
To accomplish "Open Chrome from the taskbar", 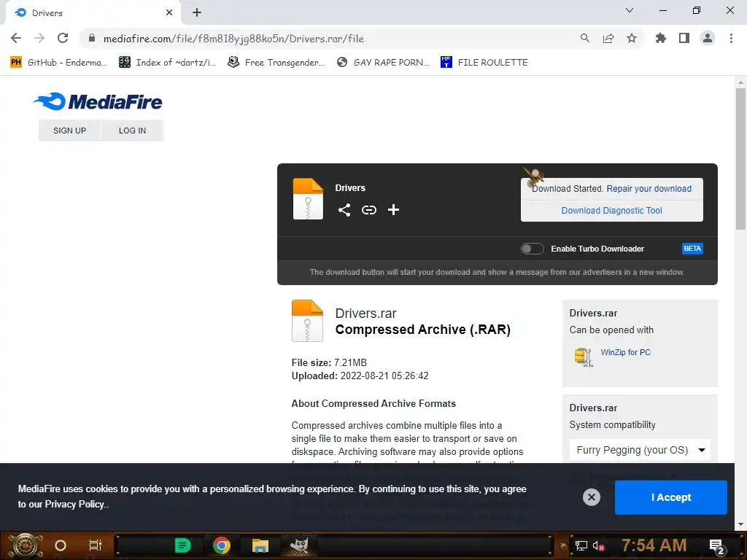I will pyautogui.click(x=222, y=545).
